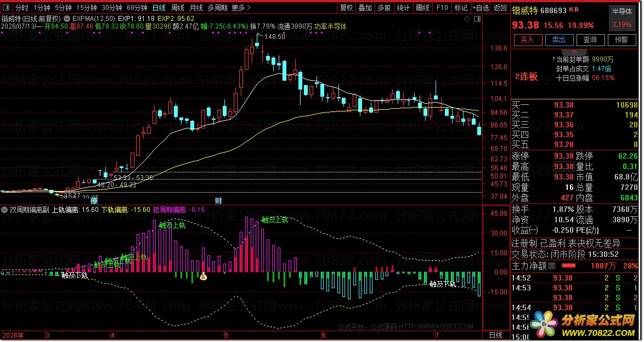Open 复权 price adjustment option
Viewport: 644px width, 342px height.
[346, 7]
